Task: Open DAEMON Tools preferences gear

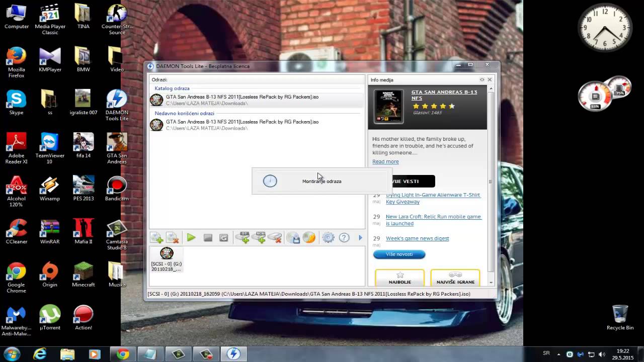Action: tap(328, 238)
